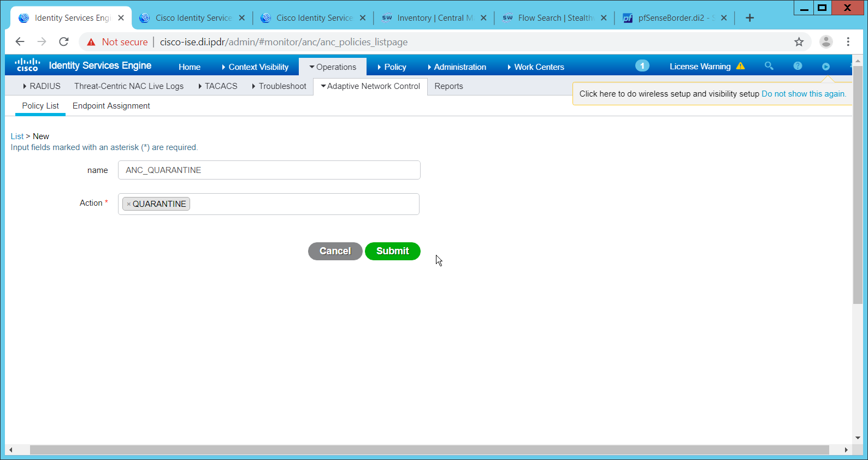The image size is (868, 460).
Task: Open Chrome profile avatar icon
Action: 826,42
